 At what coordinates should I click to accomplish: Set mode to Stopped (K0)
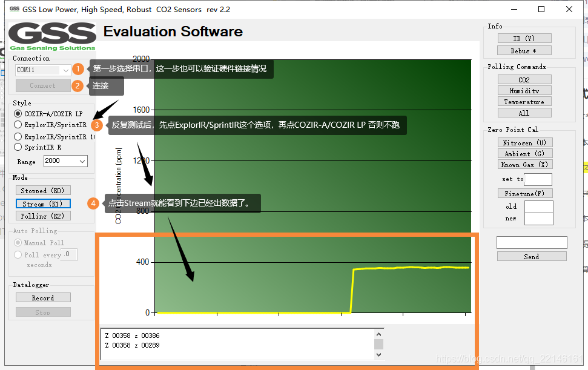click(43, 190)
